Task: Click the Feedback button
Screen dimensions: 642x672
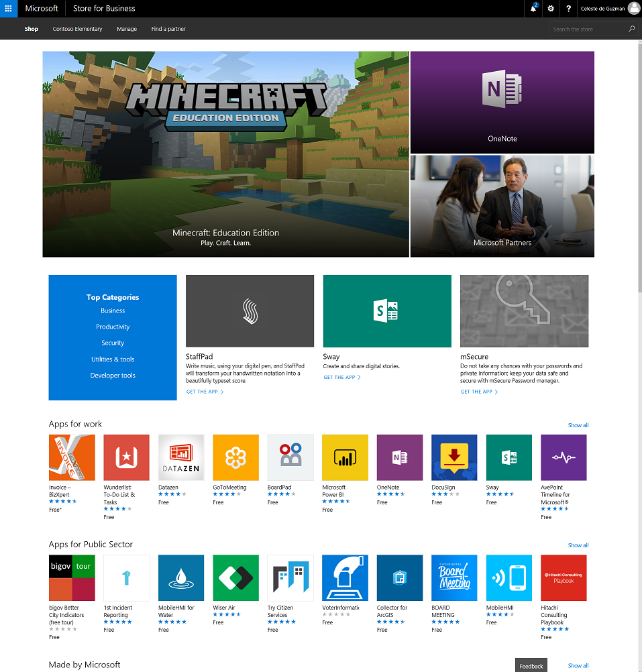Action: point(531,665)
